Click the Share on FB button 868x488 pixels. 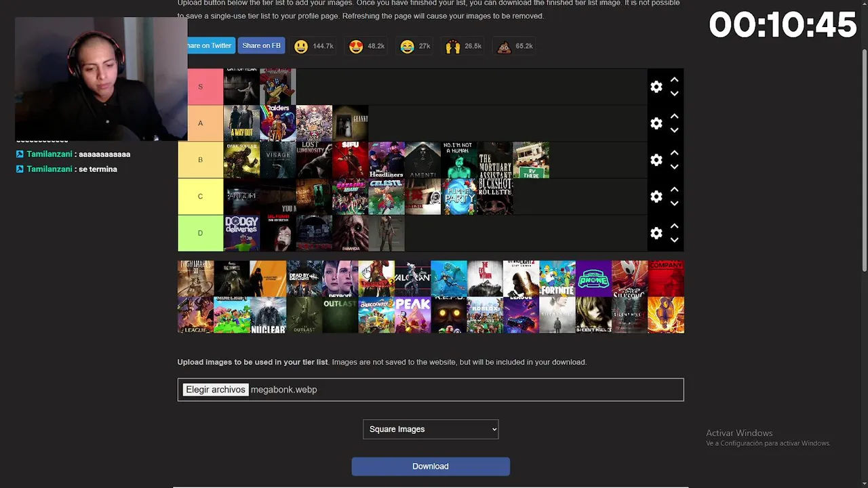[261, 45]
